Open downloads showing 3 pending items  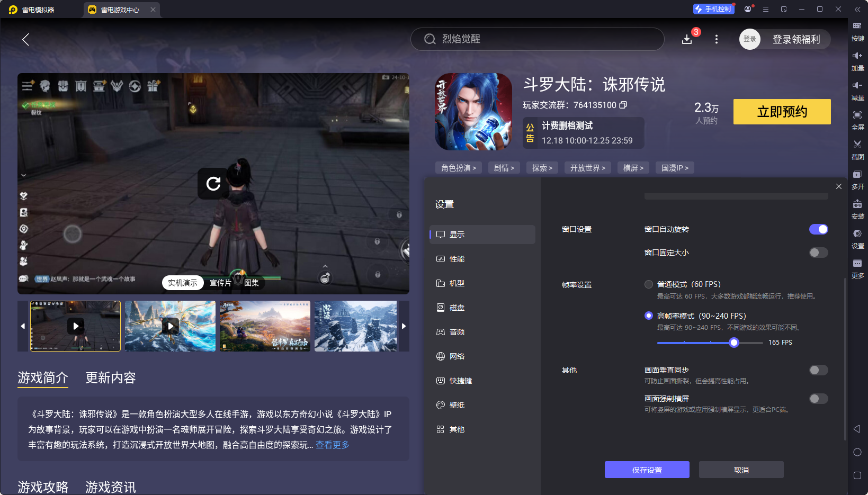[x=687, y=39]
